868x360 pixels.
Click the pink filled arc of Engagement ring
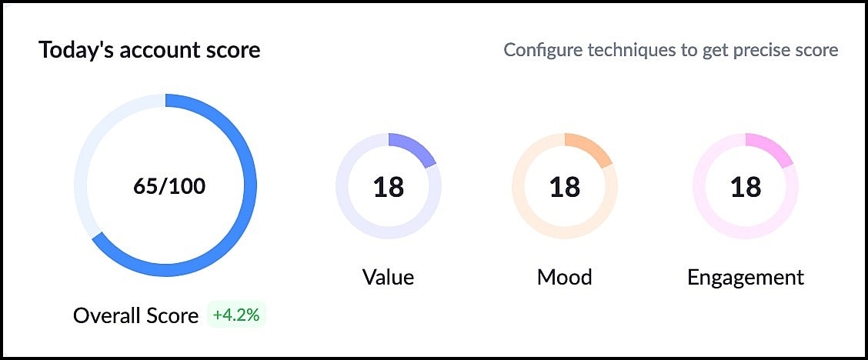[x=770, y=146]
